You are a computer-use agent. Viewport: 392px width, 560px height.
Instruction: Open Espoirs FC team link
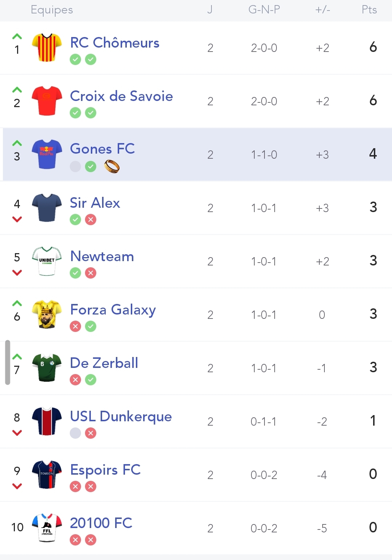pyautogui.click(x=105, y=470)
